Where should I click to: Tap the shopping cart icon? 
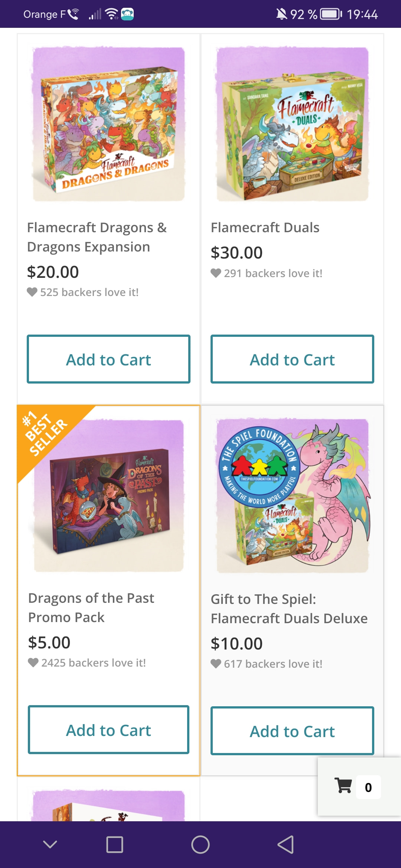point(343,786)
